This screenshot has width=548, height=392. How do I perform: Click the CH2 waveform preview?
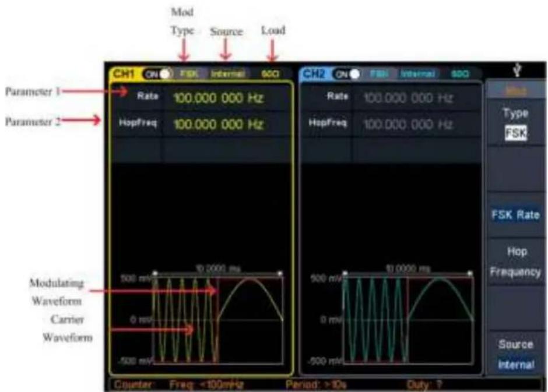pos(408,320)
